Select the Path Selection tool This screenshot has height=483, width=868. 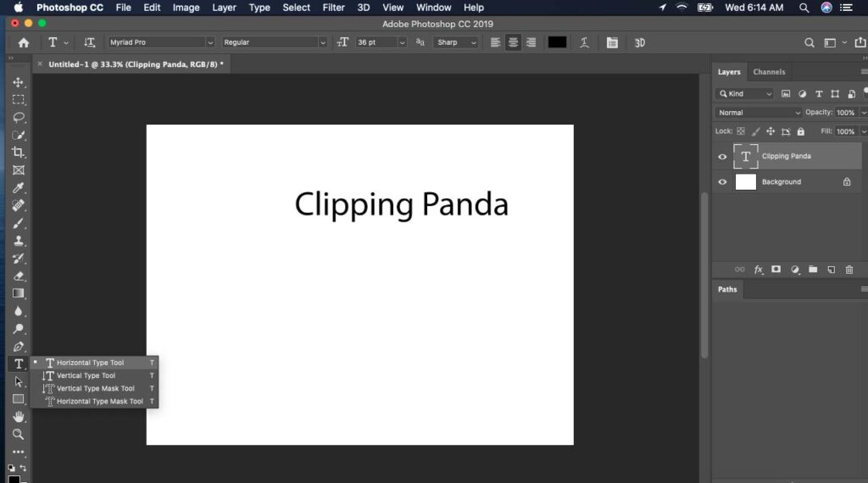19,382
